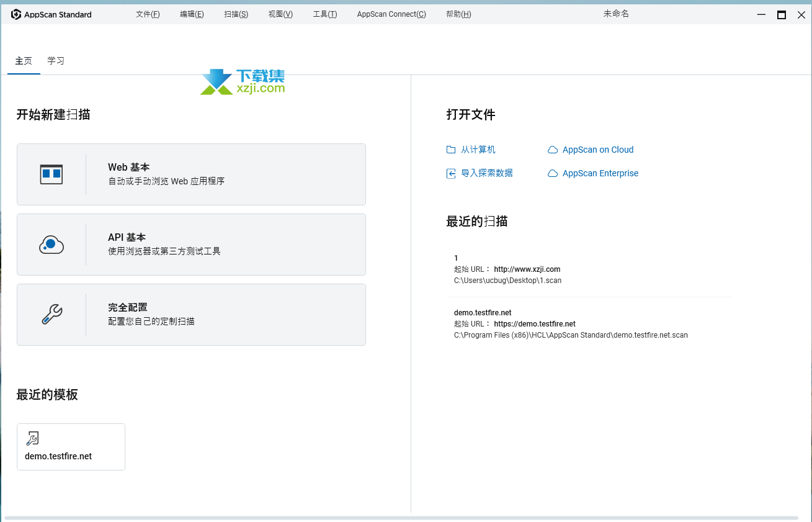Click the cloud icon beside AppScan Enterprise

[x=553, y=173]
